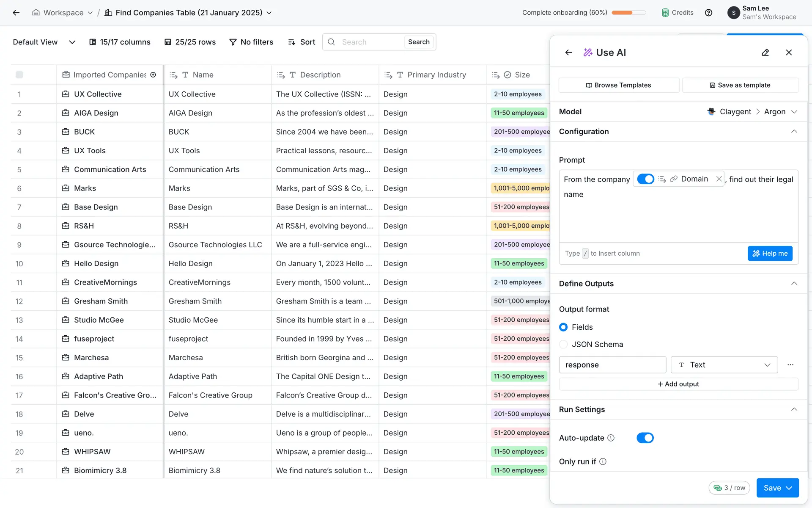Remove the Domain column chip from prompt
The height and width of the screenshot is (508, 812).
719,179
